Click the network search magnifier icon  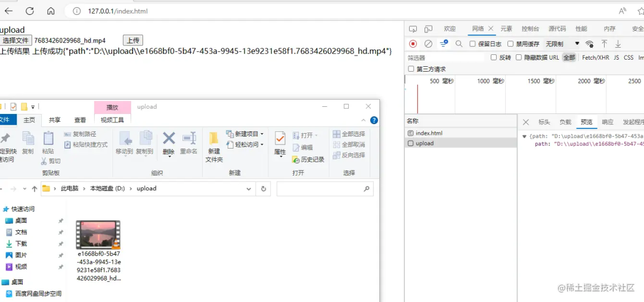(x=459, y=44)
